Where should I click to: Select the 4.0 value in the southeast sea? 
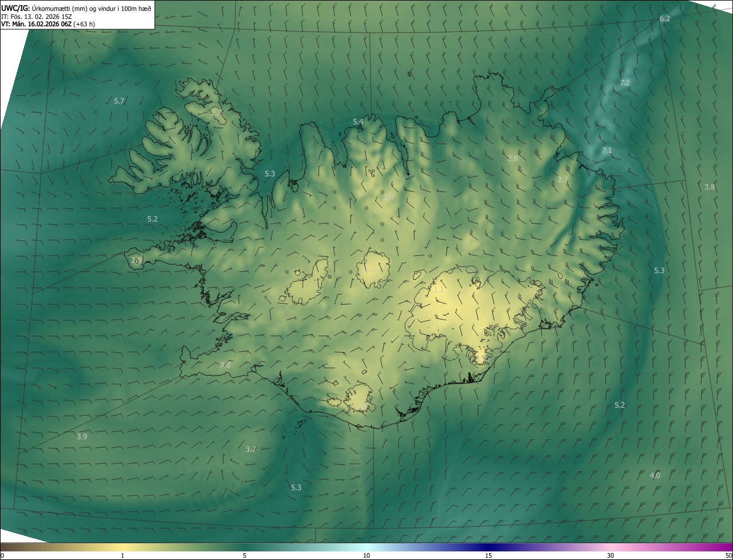655,476
